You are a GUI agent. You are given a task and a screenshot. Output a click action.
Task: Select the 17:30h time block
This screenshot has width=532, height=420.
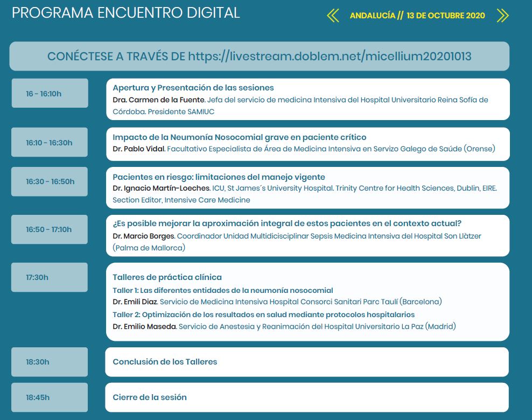[49, 277]
